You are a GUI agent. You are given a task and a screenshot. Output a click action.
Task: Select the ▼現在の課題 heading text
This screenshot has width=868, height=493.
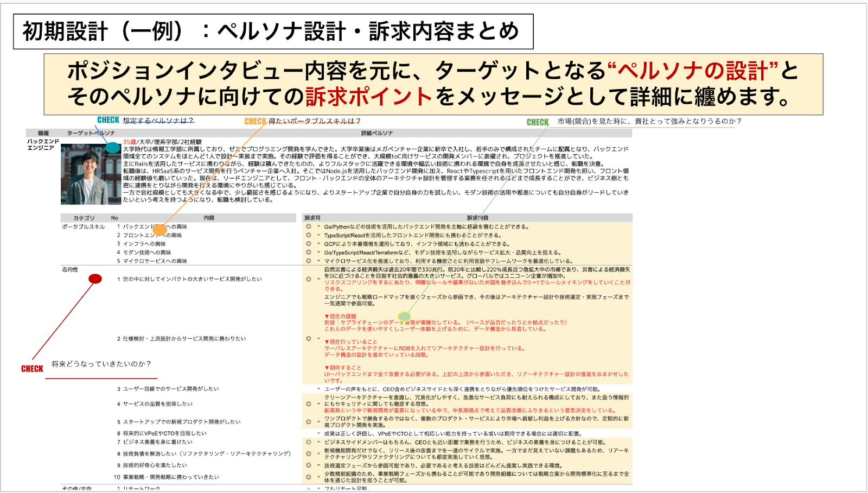340,316
